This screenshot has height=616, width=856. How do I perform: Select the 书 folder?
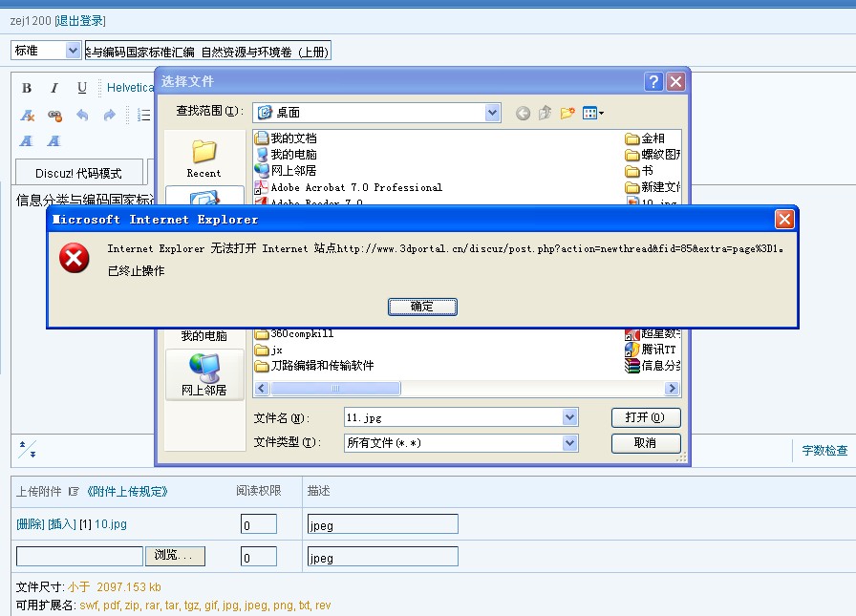pyautogui.click(x=639, y=171)
